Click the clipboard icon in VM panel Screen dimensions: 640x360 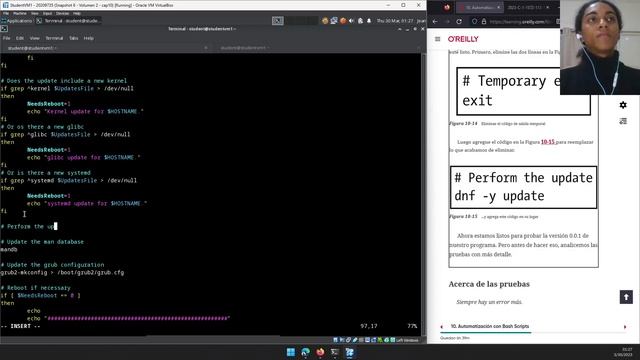coord(360,21)
